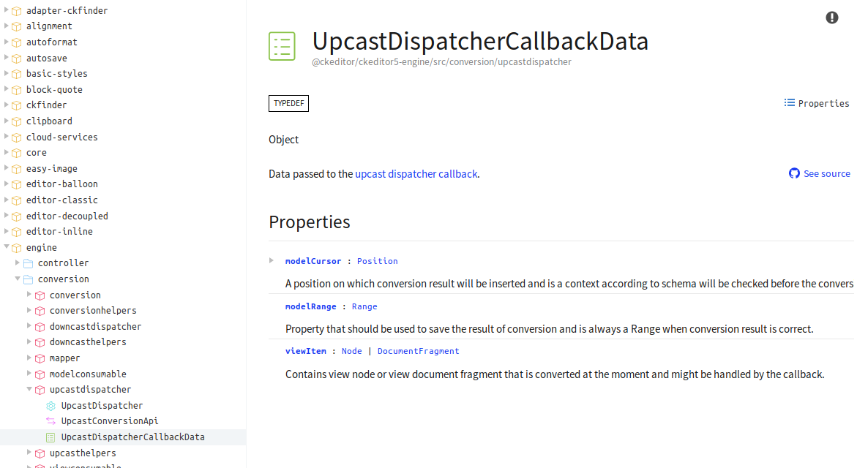The image size is (868, 468).
Task: Collapse the conversion folder in the sidebar
Action: coord(16,279)
